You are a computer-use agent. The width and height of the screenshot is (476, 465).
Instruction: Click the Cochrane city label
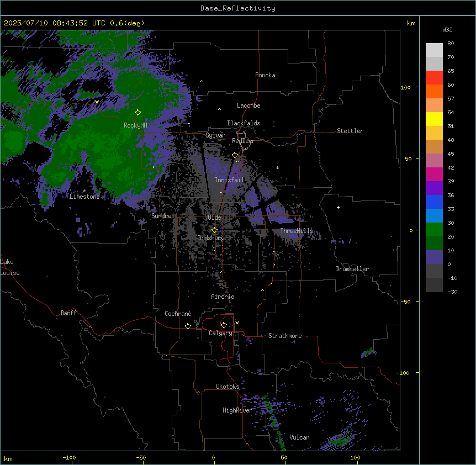click(178, 314)
